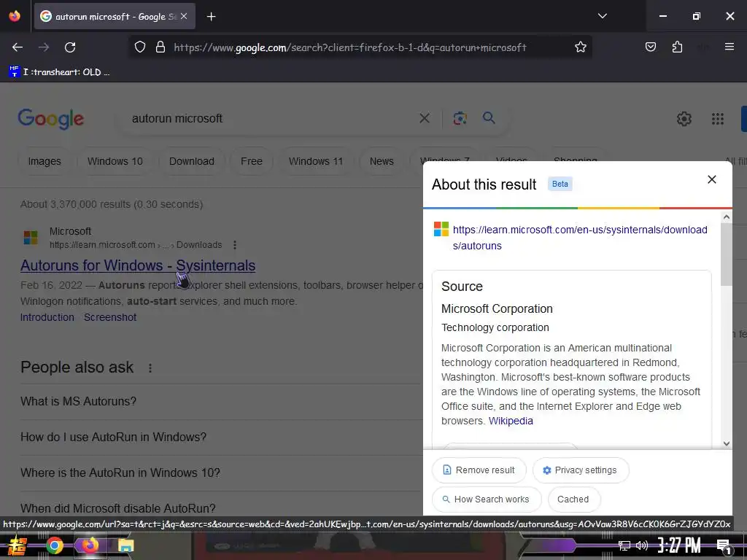Open the Save to Pocket icon
Image resolution: width=747 pixels, height=560 pixels.
[x=650, y=47]
